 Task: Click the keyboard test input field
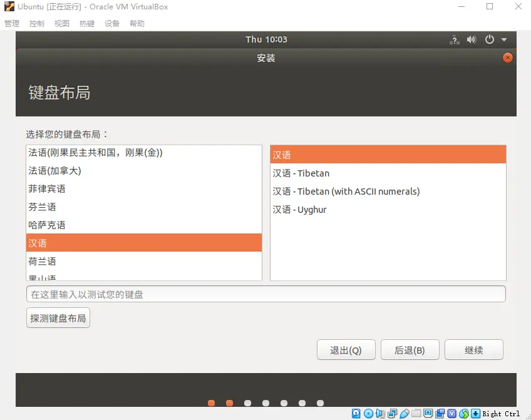pyautogui.click(x=266, y=294)
